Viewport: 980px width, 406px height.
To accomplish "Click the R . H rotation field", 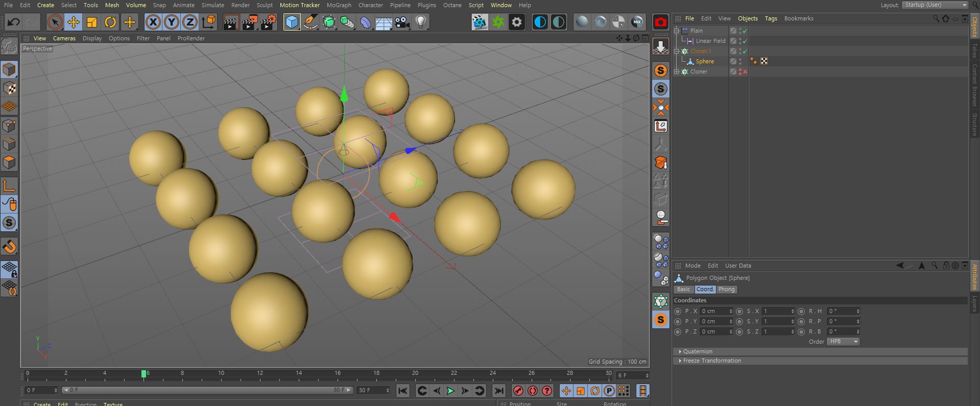I will tap(844, 311).
